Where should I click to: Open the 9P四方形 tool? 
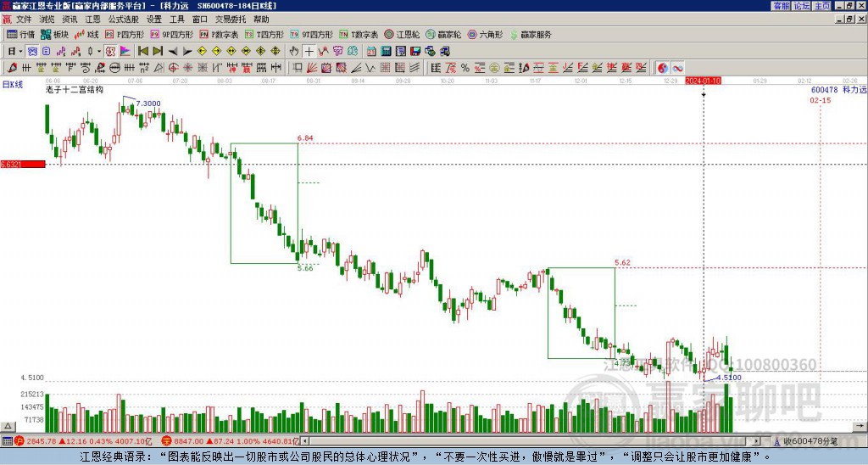[x=172, y=34]
